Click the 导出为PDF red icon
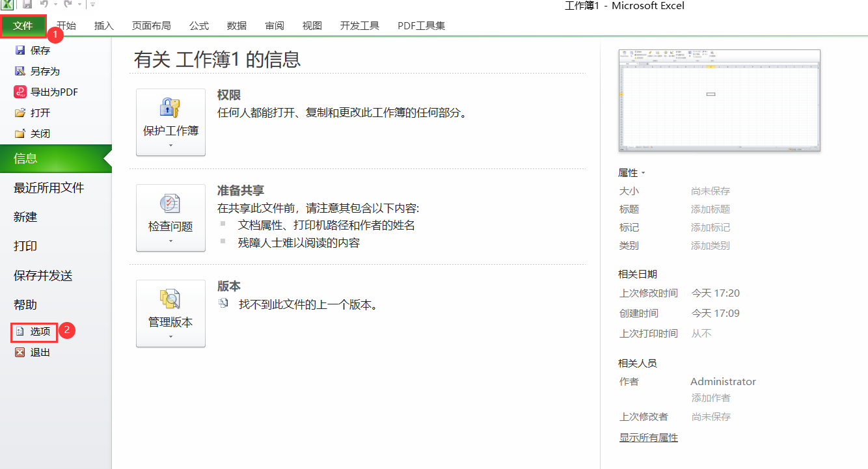This screenshot has height=469, width=868. 20,92
